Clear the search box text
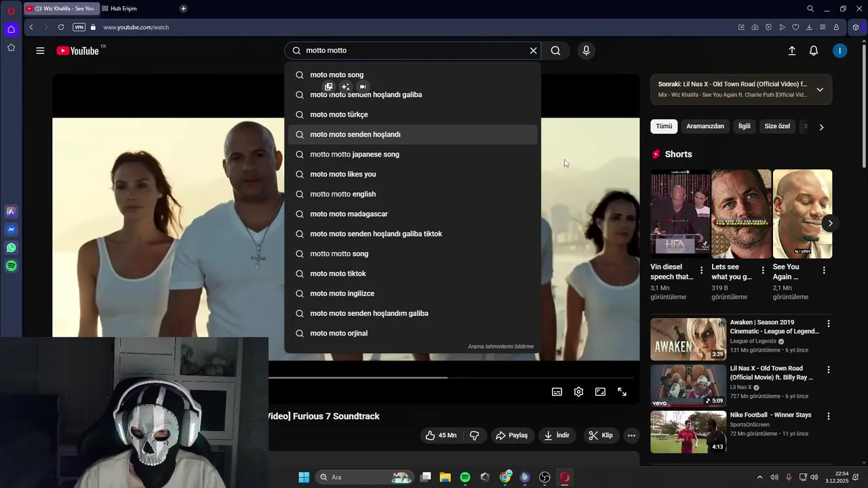 (533, 51)
